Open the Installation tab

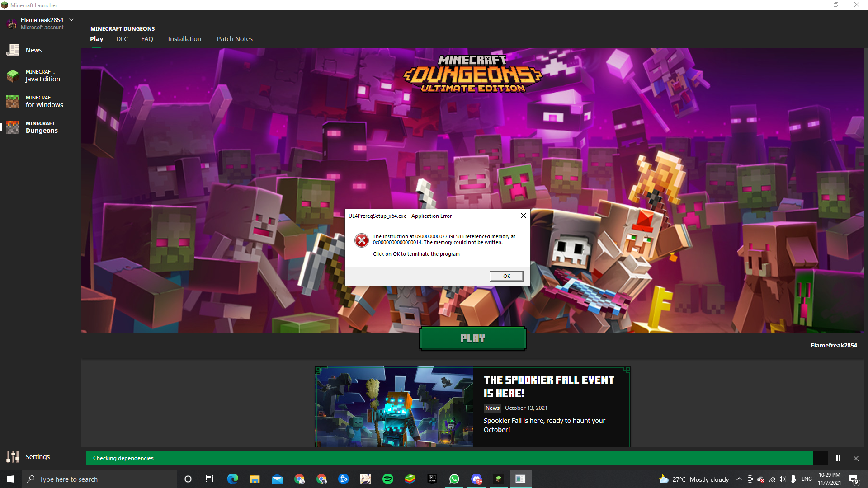point(184,39)
